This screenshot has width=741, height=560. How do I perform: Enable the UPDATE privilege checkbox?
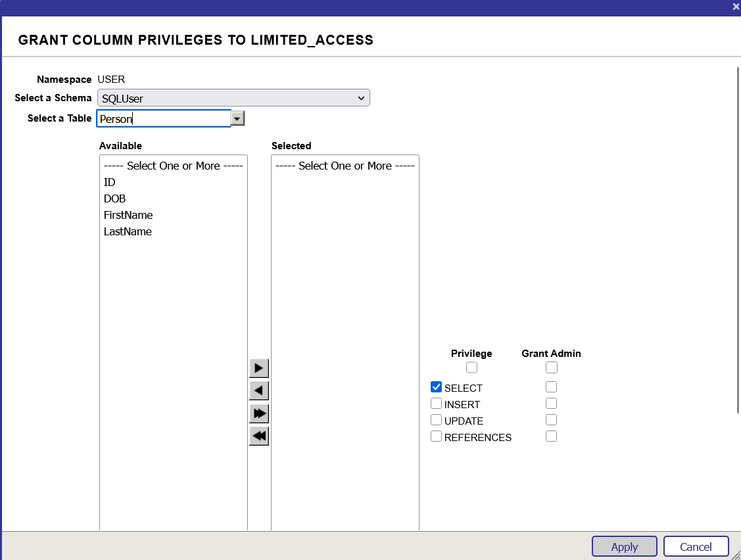point(436,420)
